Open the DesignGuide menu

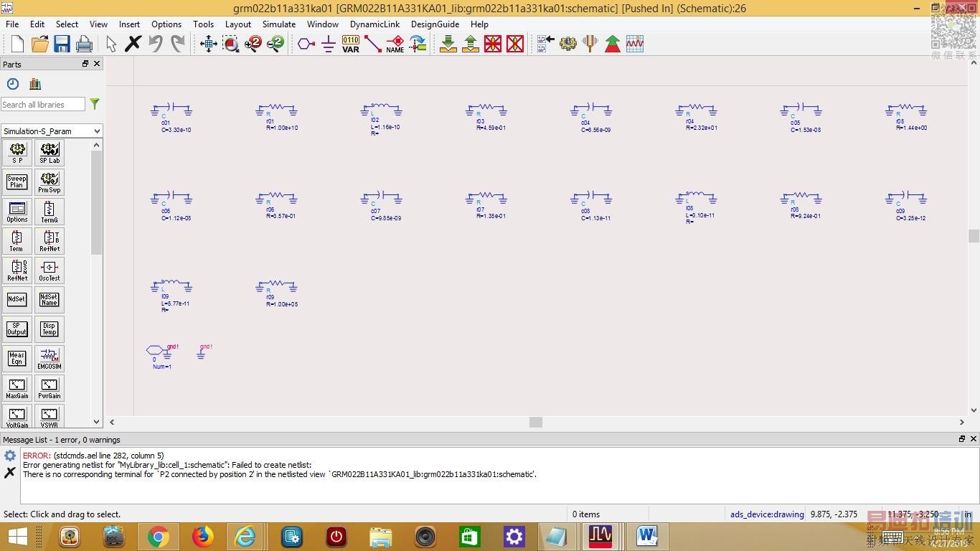[435, 24]
